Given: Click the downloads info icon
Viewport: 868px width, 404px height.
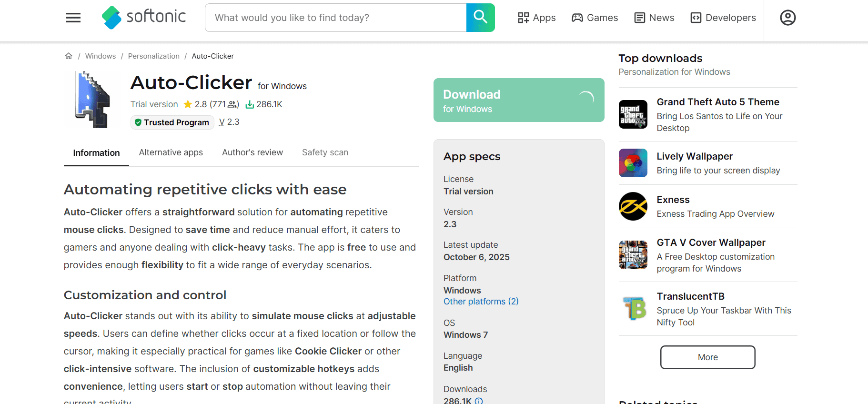Looking at the screenshot, I should point(479,401).
